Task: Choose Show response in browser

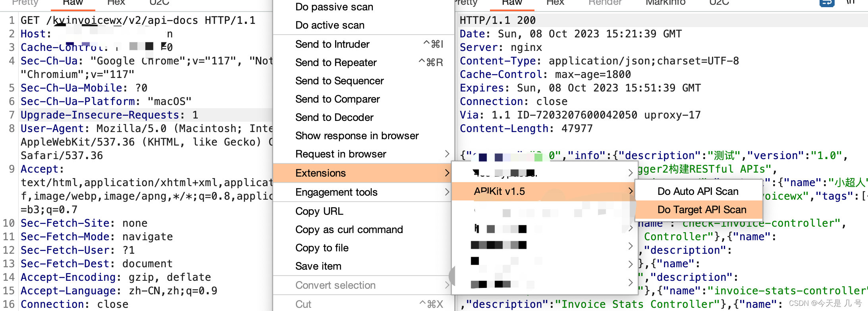Action: click(357, 136)
